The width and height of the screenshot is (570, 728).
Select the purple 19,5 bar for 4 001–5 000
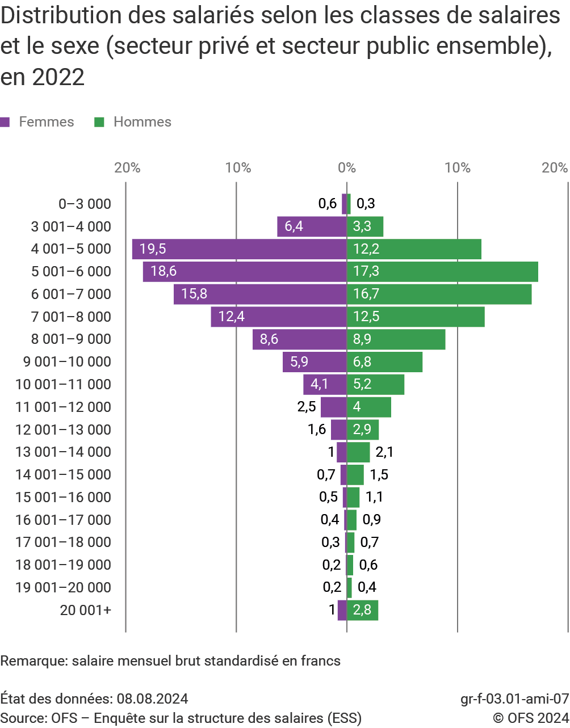[239, 249]
